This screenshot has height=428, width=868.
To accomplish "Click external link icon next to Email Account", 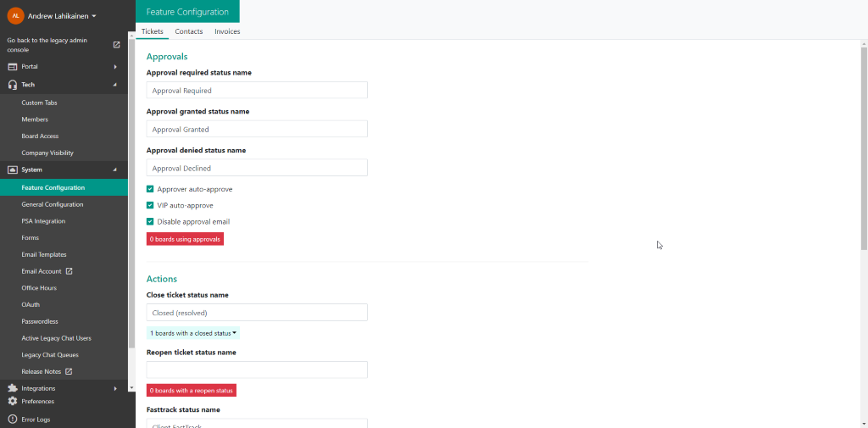I will point(70,271).
